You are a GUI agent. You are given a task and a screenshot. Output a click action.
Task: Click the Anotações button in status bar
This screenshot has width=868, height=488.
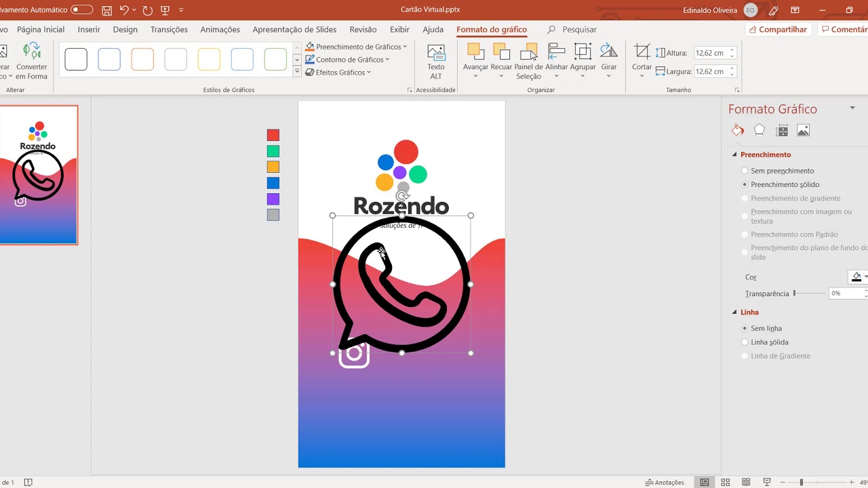click(664, 482)
